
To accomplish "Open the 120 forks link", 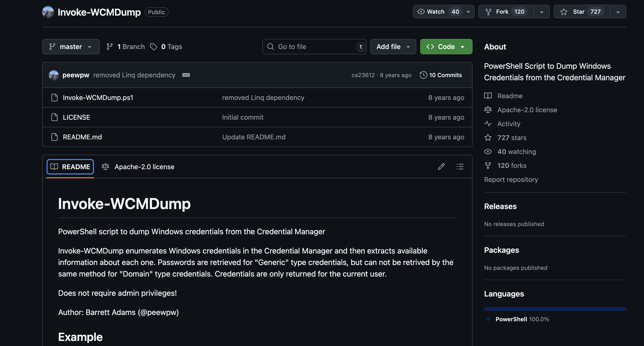I will pos(512,166).
